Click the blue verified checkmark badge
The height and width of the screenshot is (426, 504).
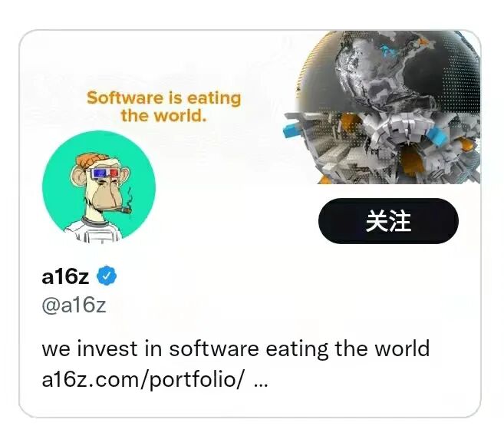(107, 276)
